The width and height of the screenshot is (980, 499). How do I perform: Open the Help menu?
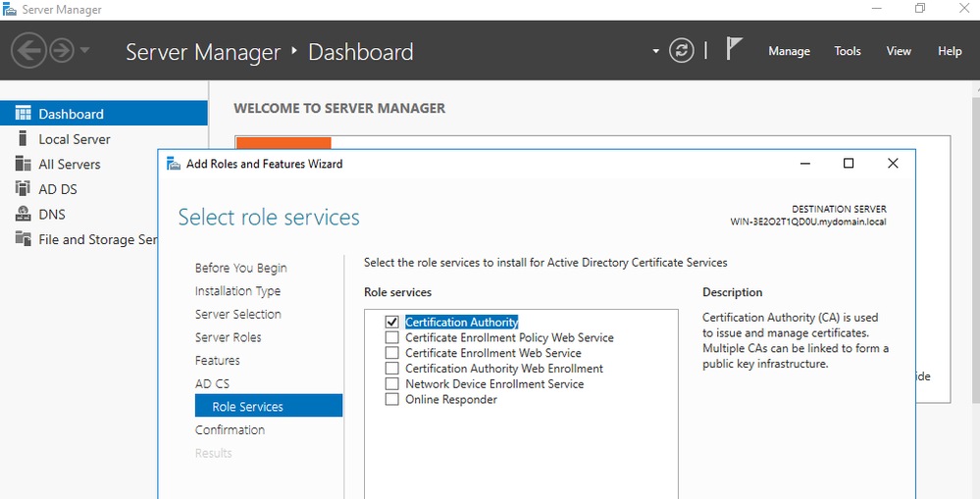[x=949, y=51]
